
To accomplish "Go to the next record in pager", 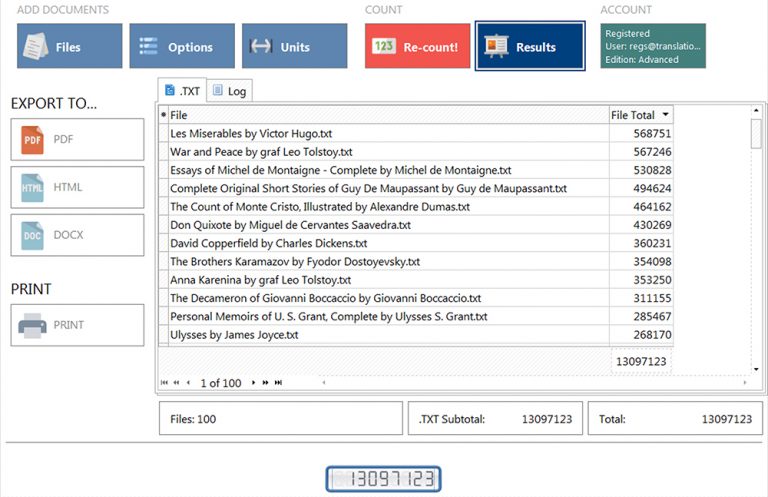I will (253, 383).
